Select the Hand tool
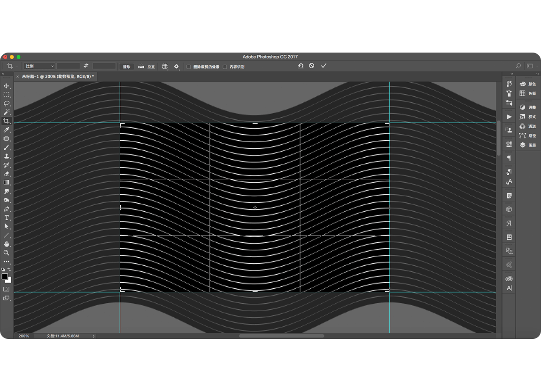The height and width of the screenshot is (392, 541). click(x=6, y=244)
